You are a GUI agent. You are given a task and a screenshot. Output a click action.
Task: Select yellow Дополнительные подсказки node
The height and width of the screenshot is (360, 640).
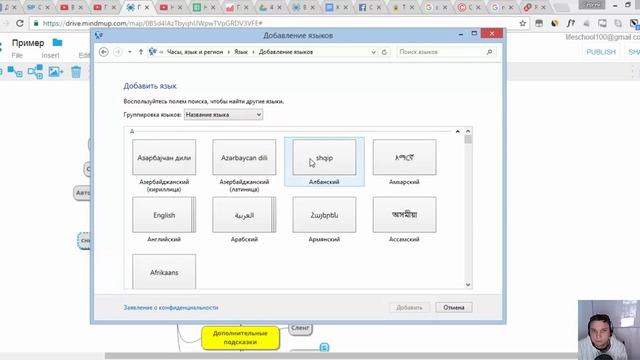pos(240,338)
